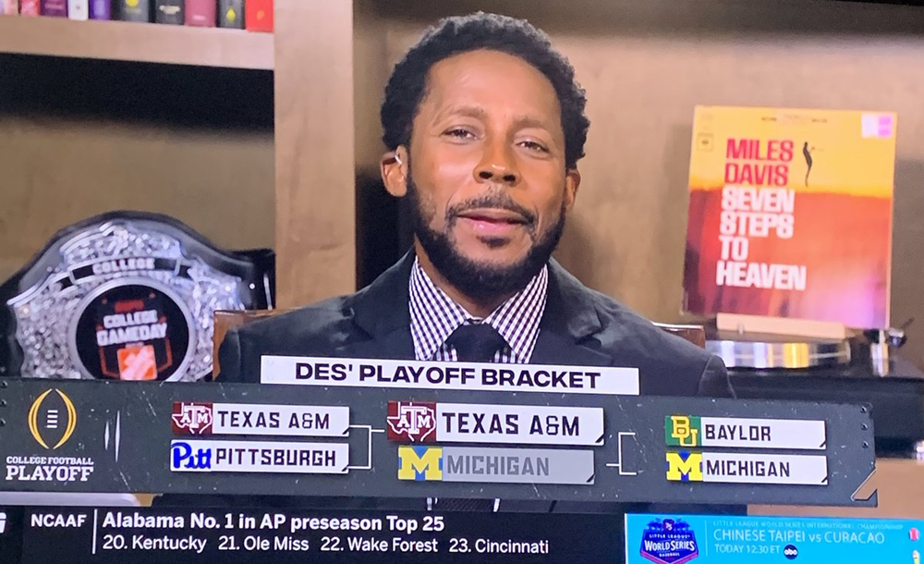Click the ABC network logo in ticker
This screenshot has width=924, height=564.
tap(790, 551)
